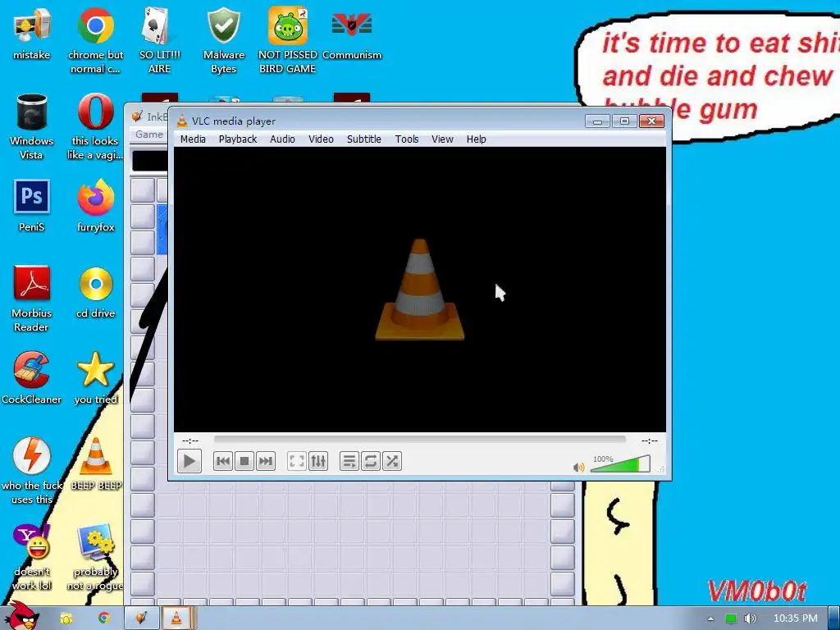Click the green network tray icon
The width and height of the screenshot is (840, 630).
tap(731, 619)
